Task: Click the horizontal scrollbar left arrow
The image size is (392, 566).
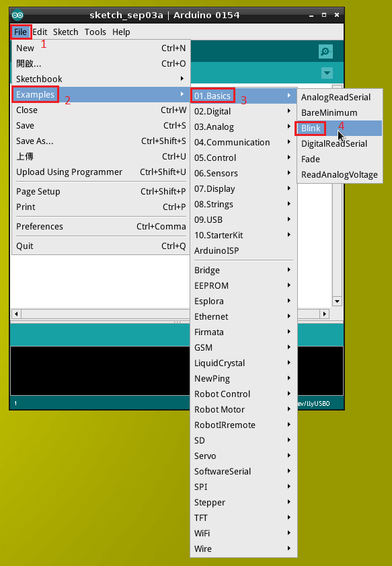Action: point(17,314)
